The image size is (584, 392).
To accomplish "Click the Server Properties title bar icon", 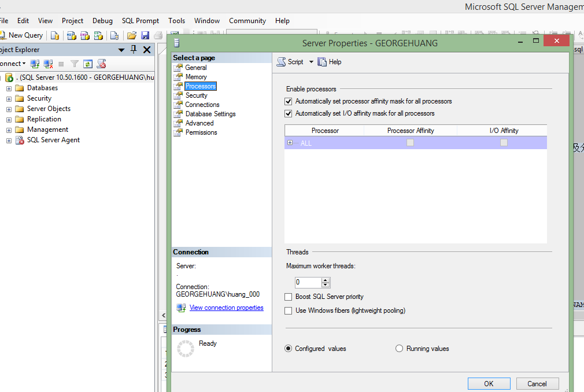I will pyautogui.click(x=177, y=43).
